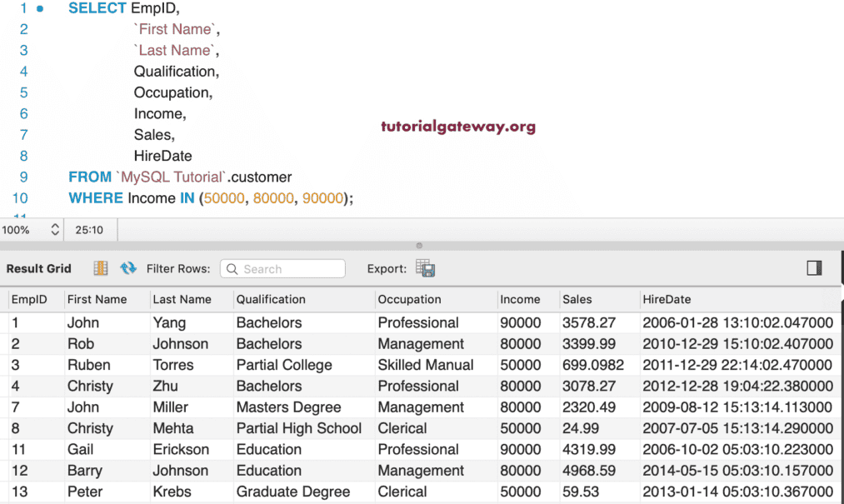Select the cell 'Barry'
Image resolution: width=844 pixels, height=504 pixels.
(84, 471)
